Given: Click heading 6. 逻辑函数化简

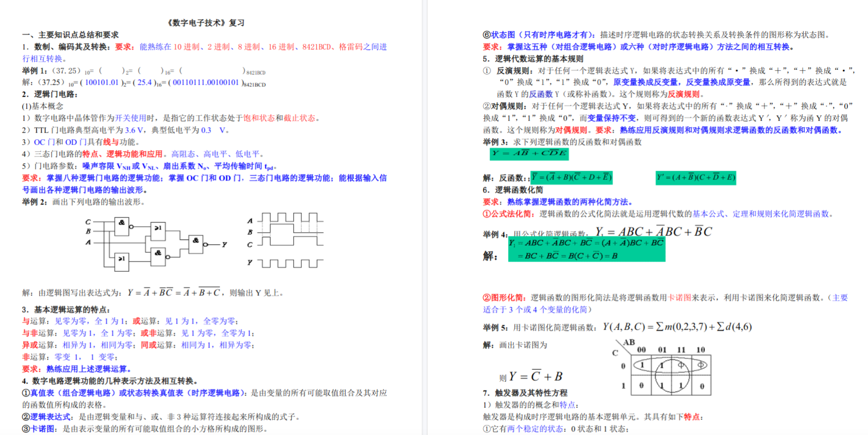Looking at the screenshot, I should pyautogui.click(x=513, y=190).
